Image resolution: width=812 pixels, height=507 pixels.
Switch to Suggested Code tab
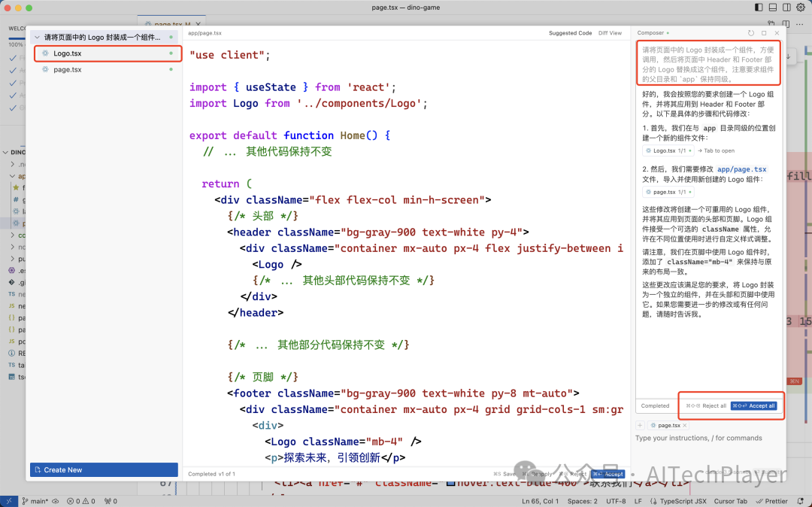(570, 33)
